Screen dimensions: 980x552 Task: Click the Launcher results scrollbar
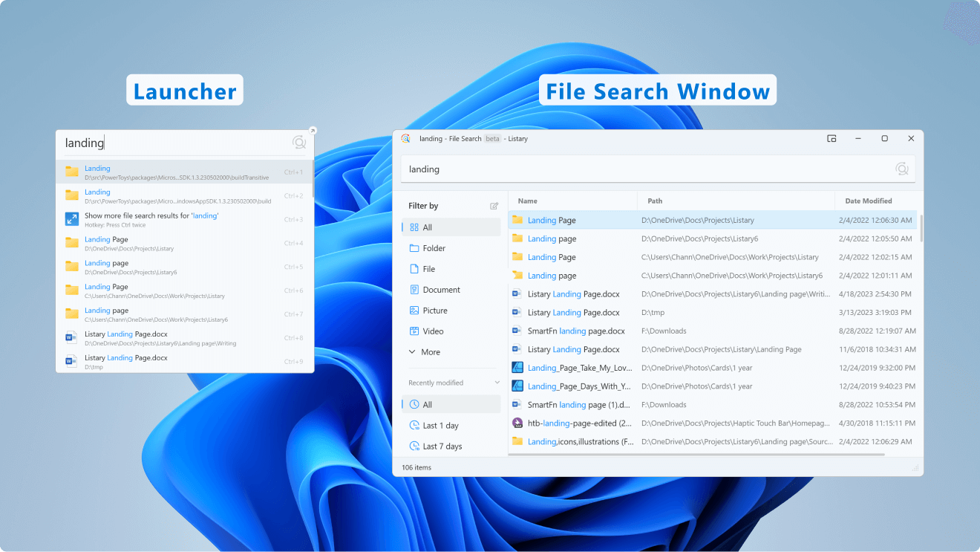coord(313,178)
